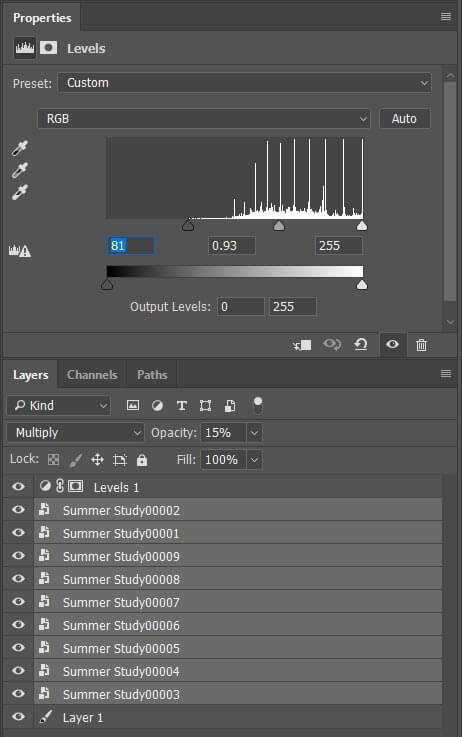Screen dimensions: 462x737
Task: Open the Multiply blend mode dropdown
Action: 75,432
